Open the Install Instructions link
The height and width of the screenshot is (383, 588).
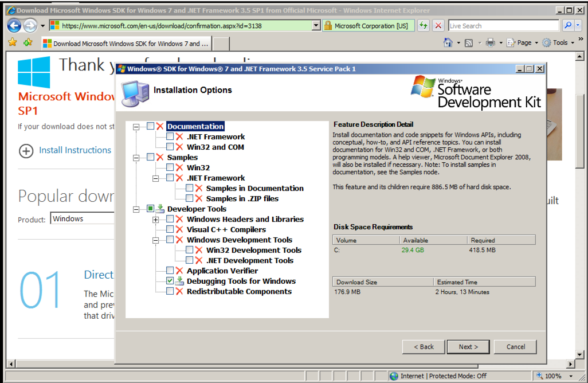point(75,150)
